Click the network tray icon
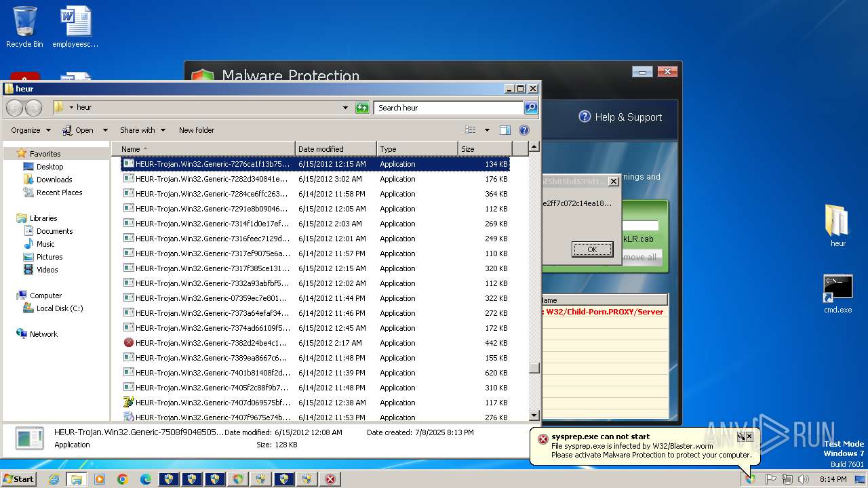The height and width of the screenshot is (488, 868). tap(787, 479)
